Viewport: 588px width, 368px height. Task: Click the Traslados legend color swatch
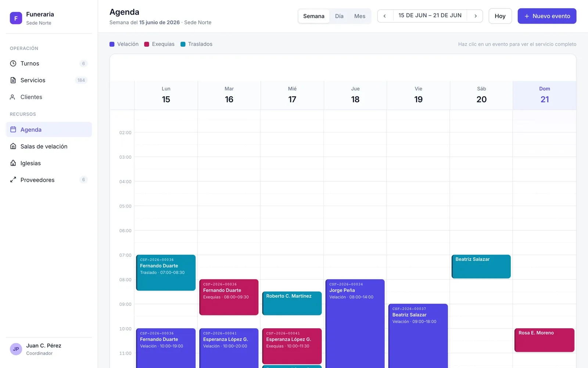[x=183, y=44]
